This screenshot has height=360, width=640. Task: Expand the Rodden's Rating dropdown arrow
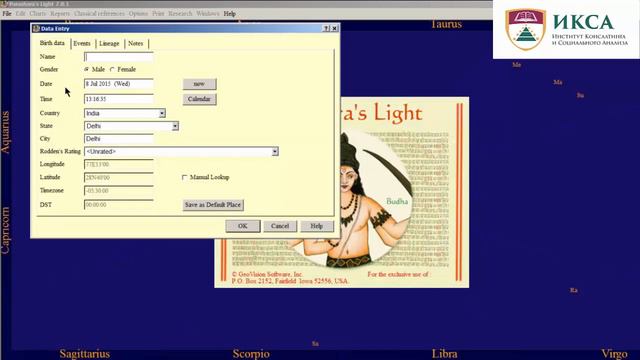(275, 152)
